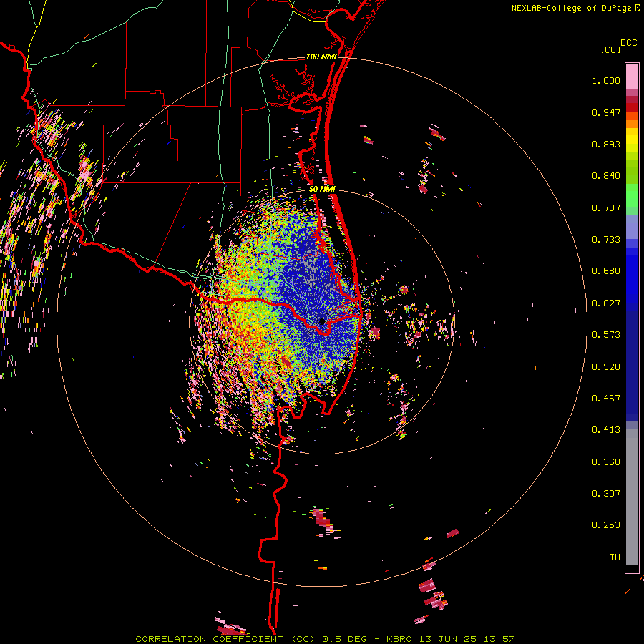Viewport: 644px width, 644px height.
Task: Pick the lavender segment of color bar
Action: point(632,227)
